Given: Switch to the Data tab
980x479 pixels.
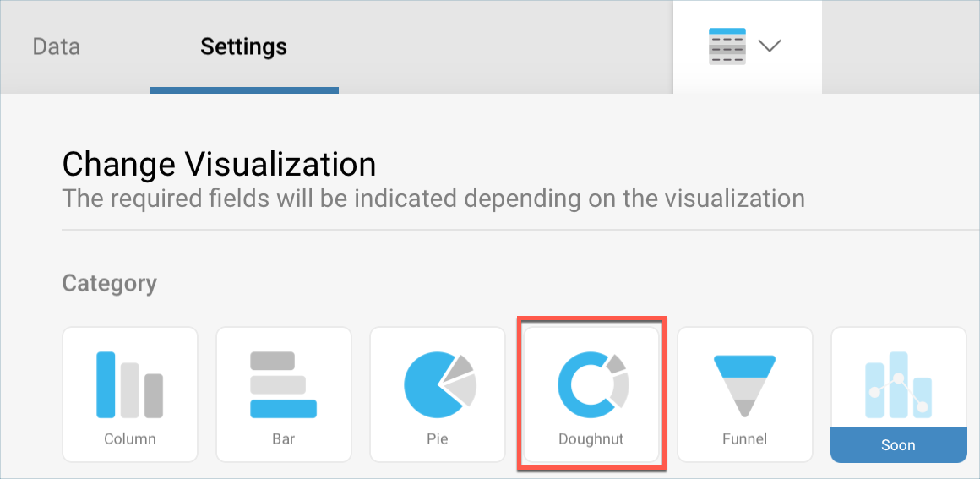Looking at the screenshot, I should click(x=57, y=46).
